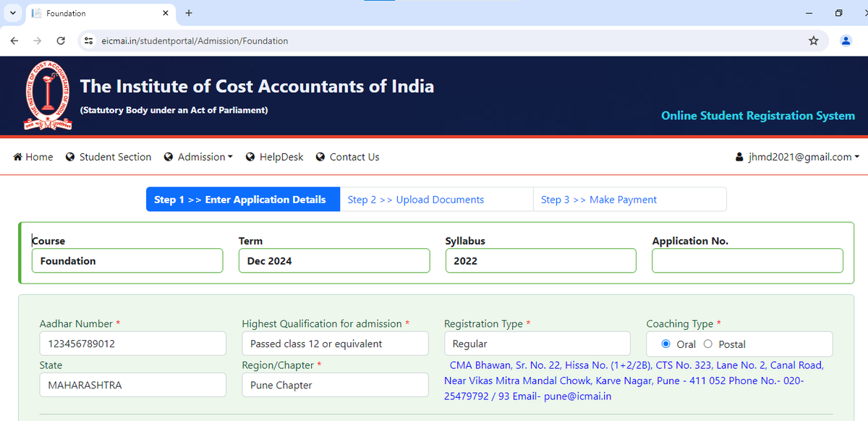
Task: Click the page reload icon
Action: [61, 41]
